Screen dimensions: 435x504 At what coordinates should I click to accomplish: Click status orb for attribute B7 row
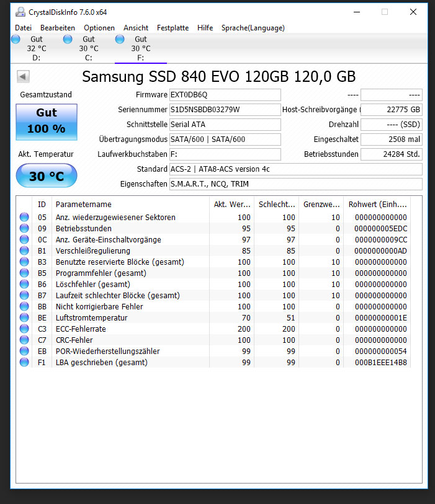24,295
